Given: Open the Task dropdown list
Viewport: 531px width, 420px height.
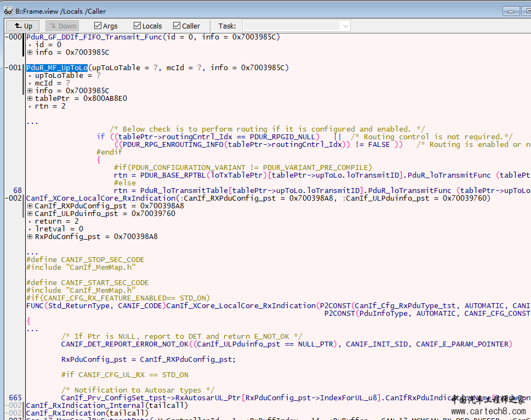Looking at the screenshot, I should click(345, 26).
